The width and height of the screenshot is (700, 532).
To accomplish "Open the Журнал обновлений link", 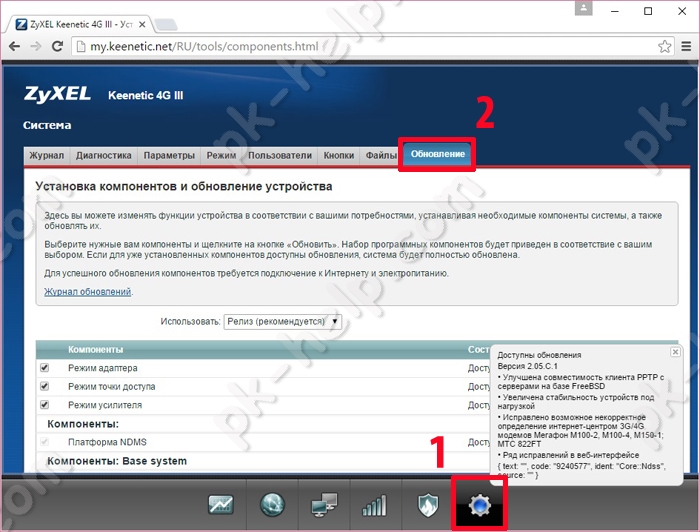I will pyautogui.click(x=88, y=291).
